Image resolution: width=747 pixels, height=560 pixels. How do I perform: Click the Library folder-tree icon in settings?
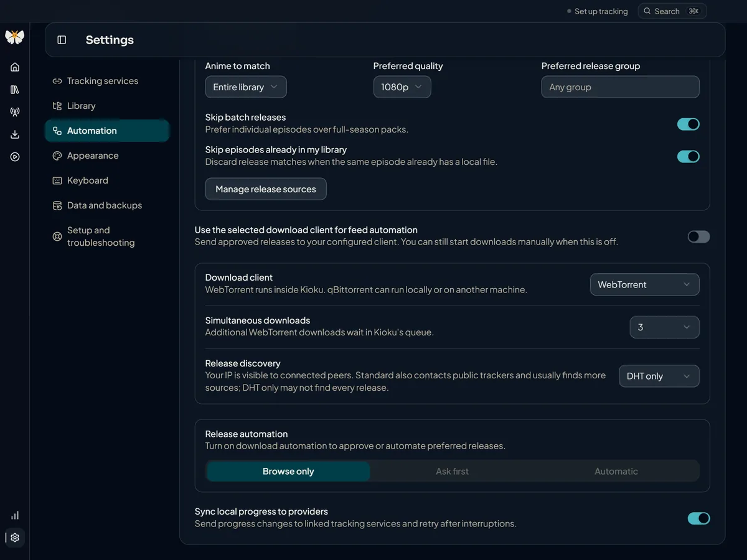57,106
